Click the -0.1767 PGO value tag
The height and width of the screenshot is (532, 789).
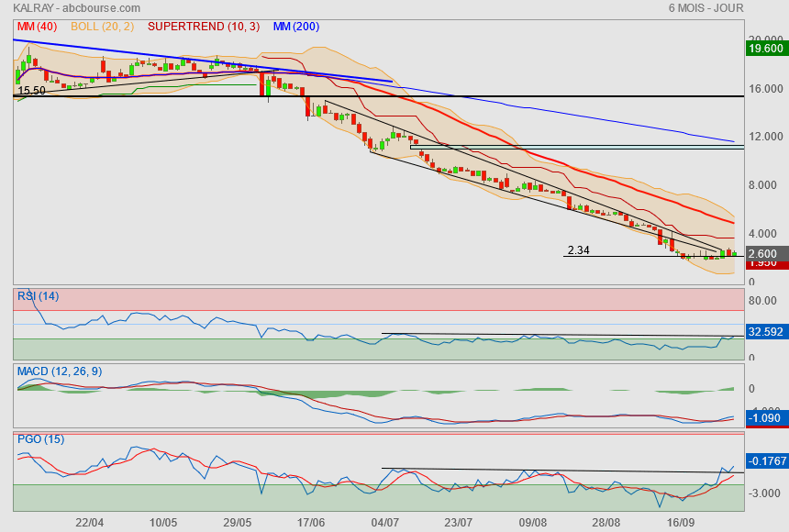767,461
